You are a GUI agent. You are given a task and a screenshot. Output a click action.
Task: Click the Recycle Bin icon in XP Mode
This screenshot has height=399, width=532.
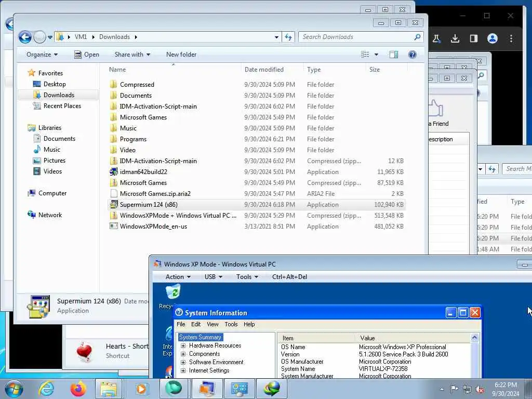pos(172,292)
